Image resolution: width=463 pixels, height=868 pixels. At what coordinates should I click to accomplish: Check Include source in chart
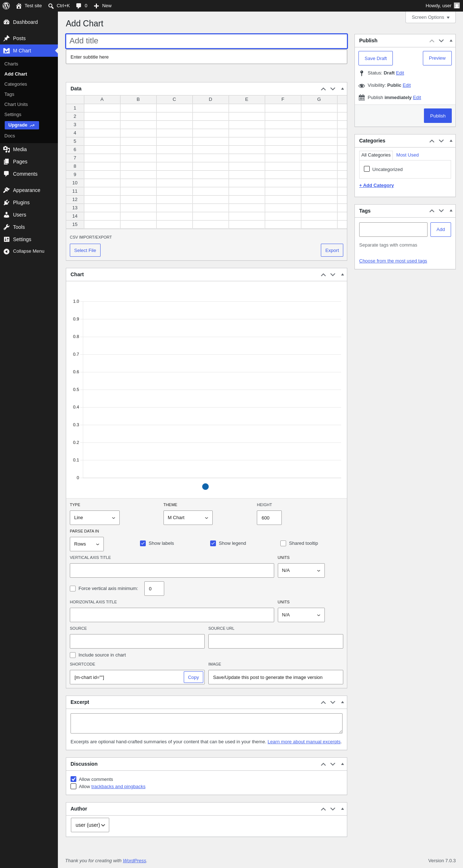[x=73, y=655]
